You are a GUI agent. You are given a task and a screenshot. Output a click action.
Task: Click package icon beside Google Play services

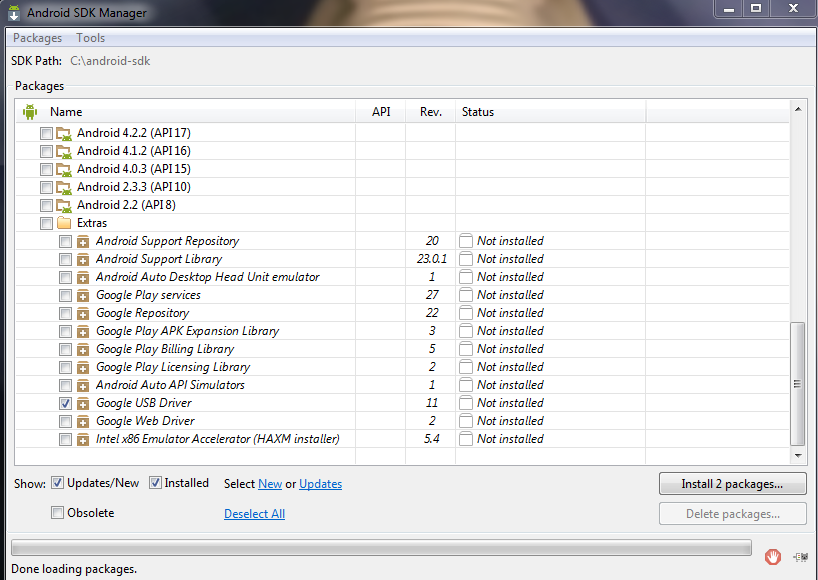[x=82, y=296]
